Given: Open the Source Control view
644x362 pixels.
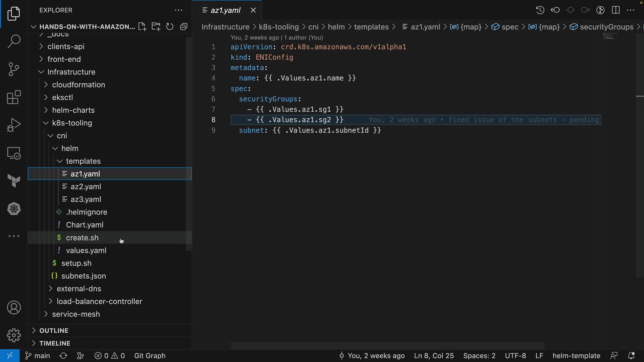Looking at the screenshot, I should coord(14,69).
